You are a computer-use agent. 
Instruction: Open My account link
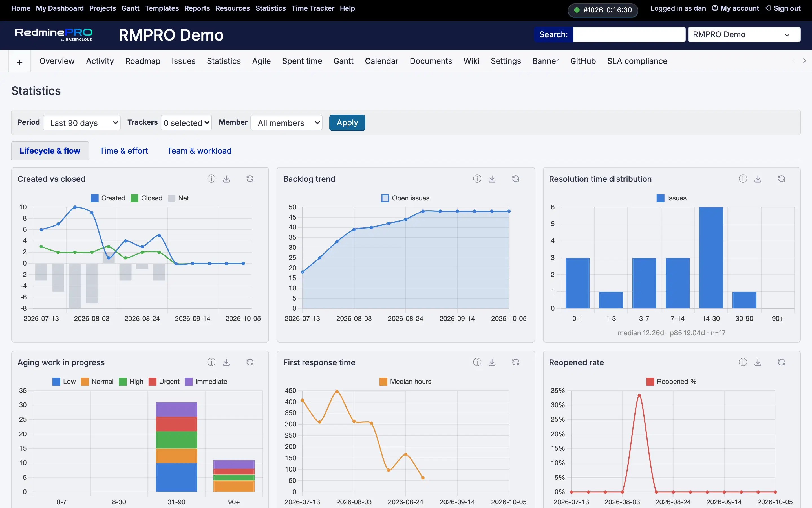tap(736, 8)
